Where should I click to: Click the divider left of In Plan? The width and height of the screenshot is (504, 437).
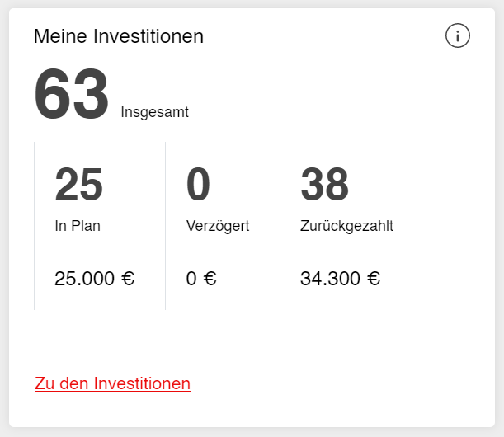point(34,226)
